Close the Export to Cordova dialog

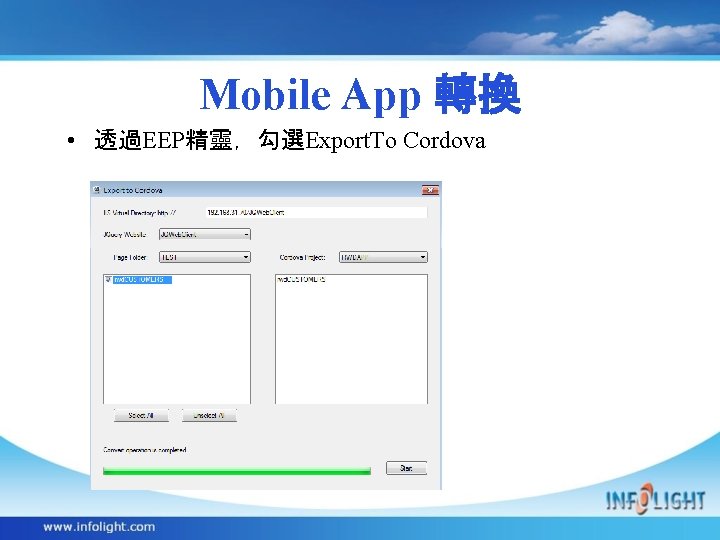[430, 190]
